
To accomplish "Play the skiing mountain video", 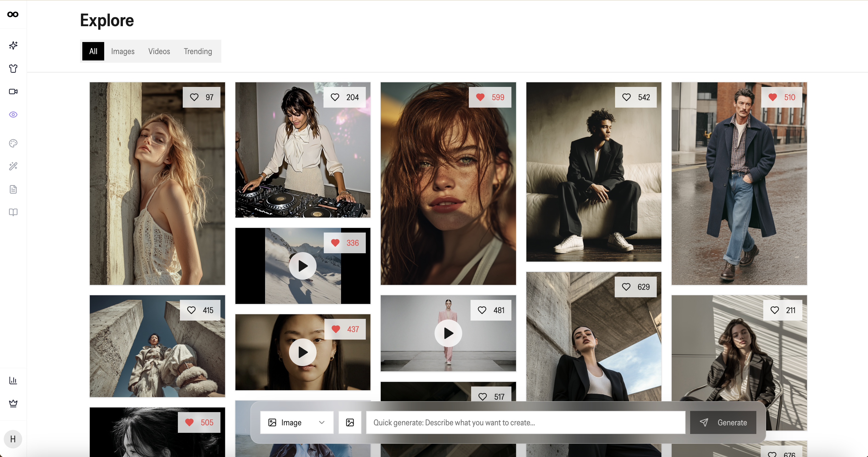I will tap(302, 266).
